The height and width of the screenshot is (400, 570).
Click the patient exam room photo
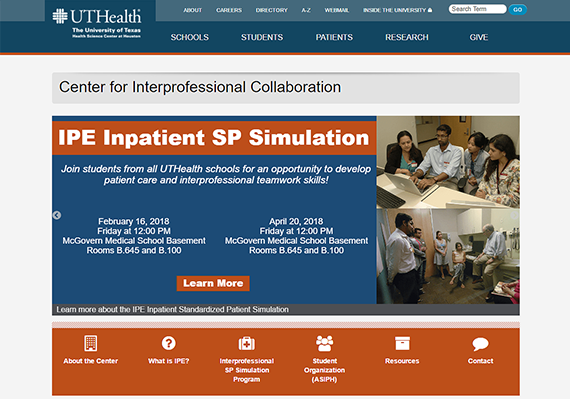tap(448, 256)
